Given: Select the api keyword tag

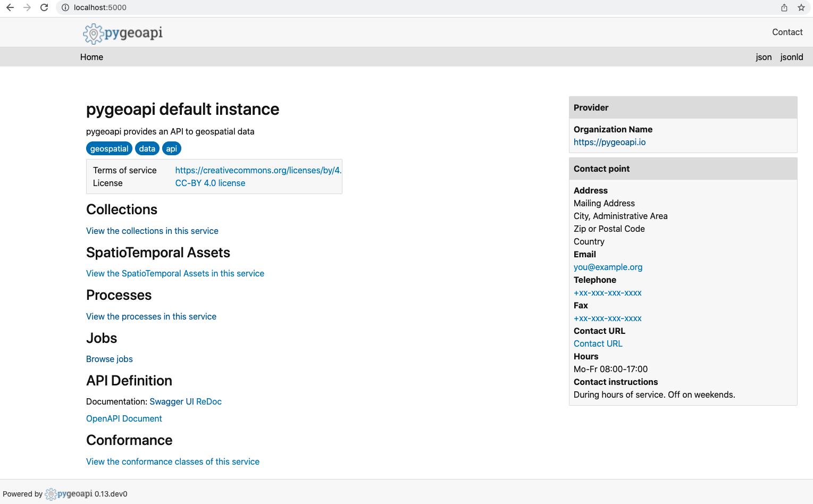Looking at the screenshot, I should click(x=172, y=149).
